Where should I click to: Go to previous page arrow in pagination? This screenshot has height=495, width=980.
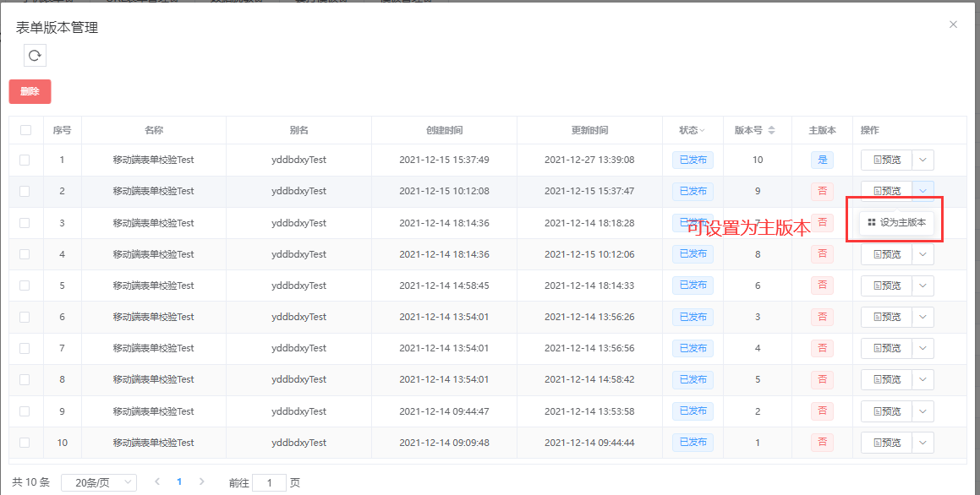[157, 481]
